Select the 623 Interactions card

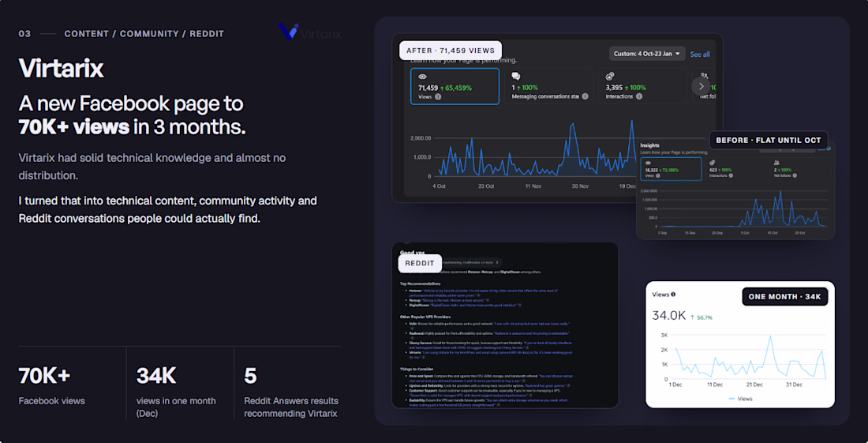(x=735, y=169)
